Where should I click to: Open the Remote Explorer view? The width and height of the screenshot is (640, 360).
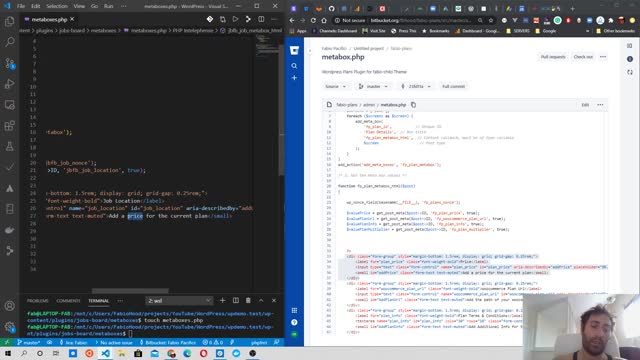click(9, 105)
